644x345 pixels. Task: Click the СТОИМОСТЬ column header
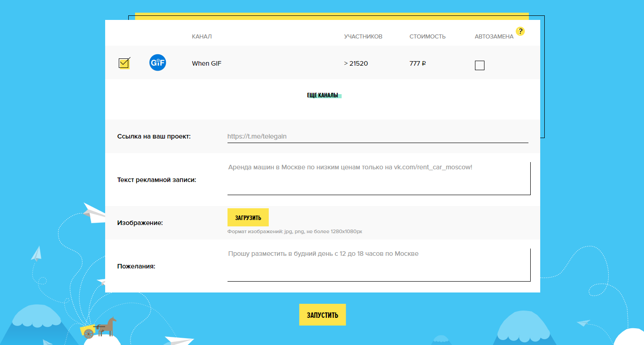click(428, 37)
